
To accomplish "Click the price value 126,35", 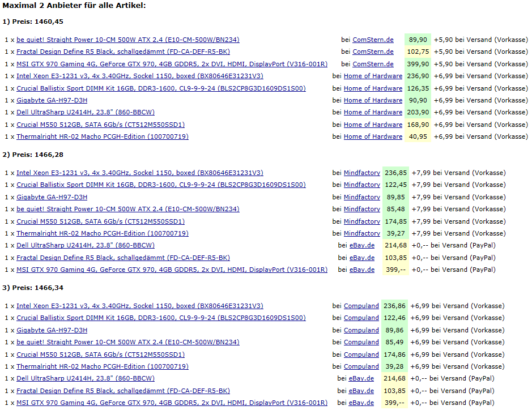I will (418, 88).
